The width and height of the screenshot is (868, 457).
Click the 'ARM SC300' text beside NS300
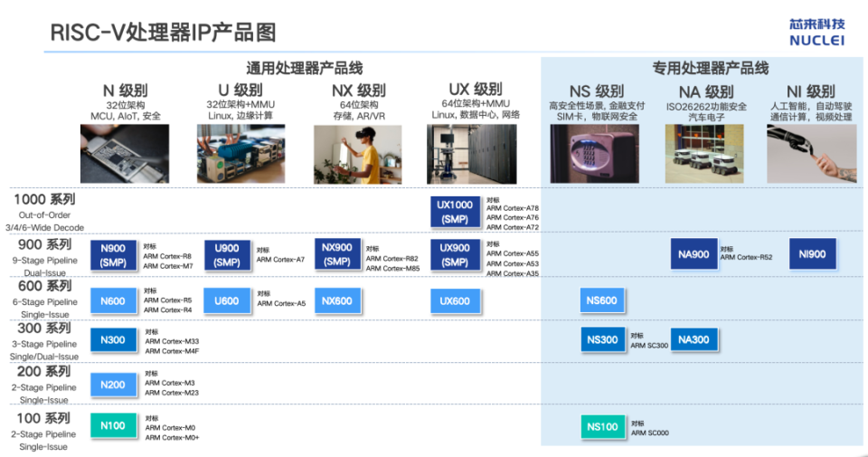(x=649, y=346)
